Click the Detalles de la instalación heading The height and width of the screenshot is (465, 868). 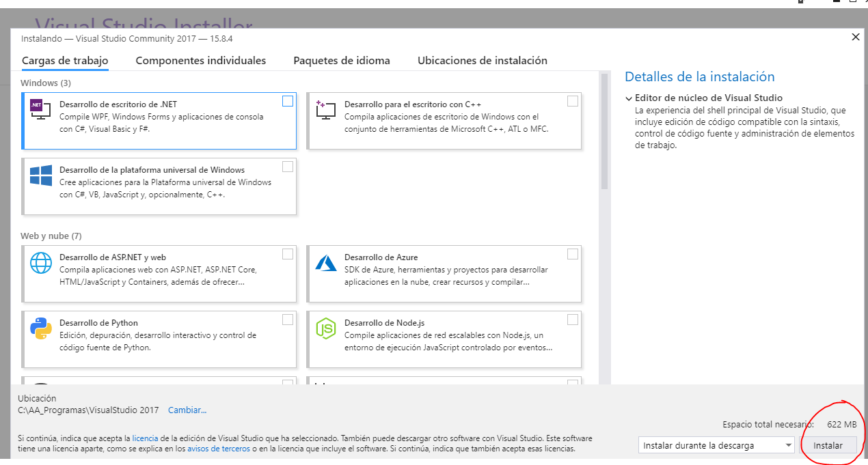pos(700,76)
